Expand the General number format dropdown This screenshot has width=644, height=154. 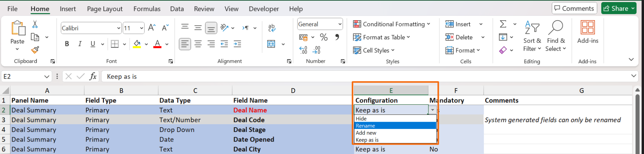click(339, 24)
